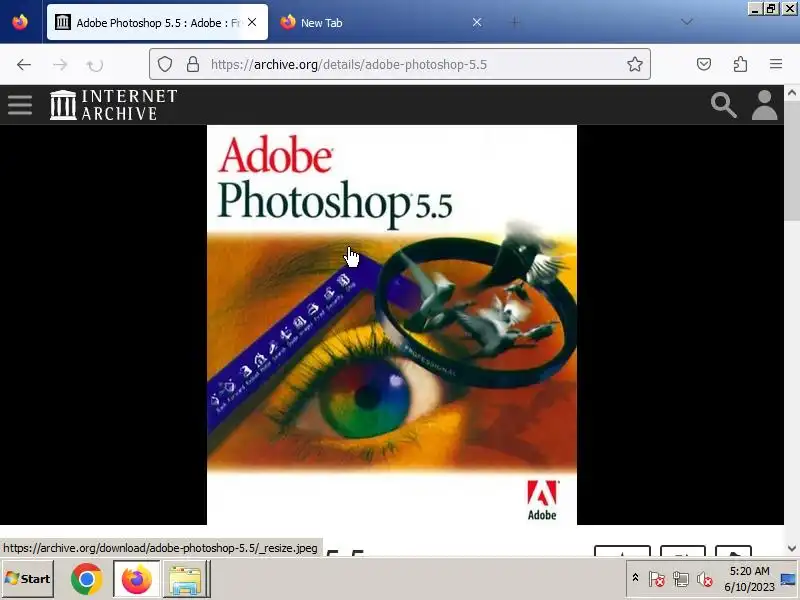This screenshot has width=800, height=600.
Task: Minimize the Firefox window
Action: click(x=755, y=8)
